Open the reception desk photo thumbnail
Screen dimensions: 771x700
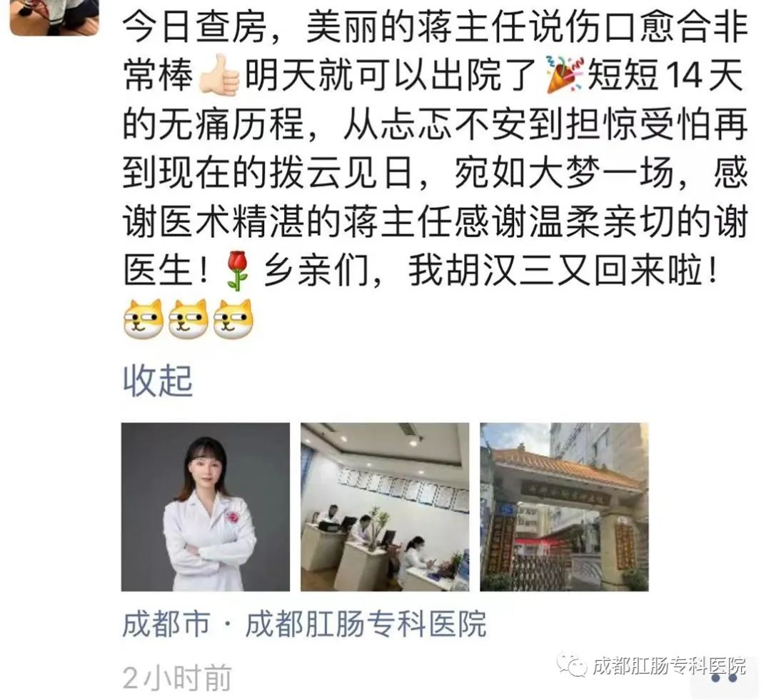pyautogui.click(x=385, y=506)
